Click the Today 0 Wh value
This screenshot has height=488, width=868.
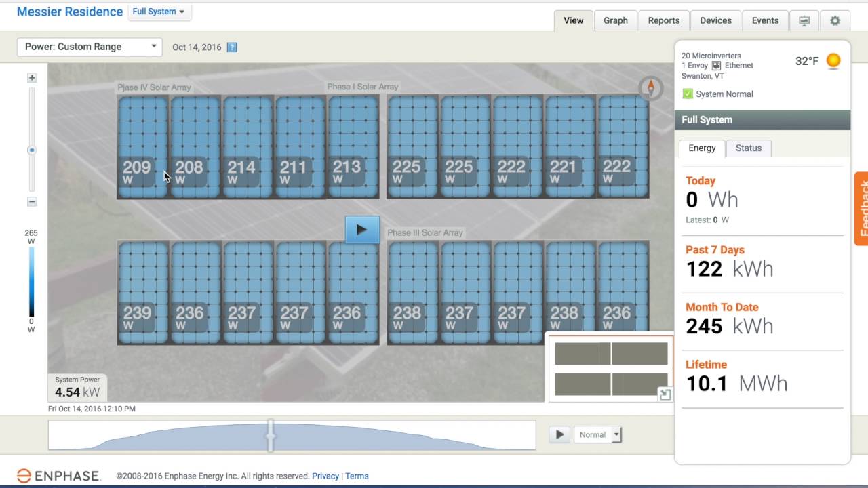click(x=712, y=200)
